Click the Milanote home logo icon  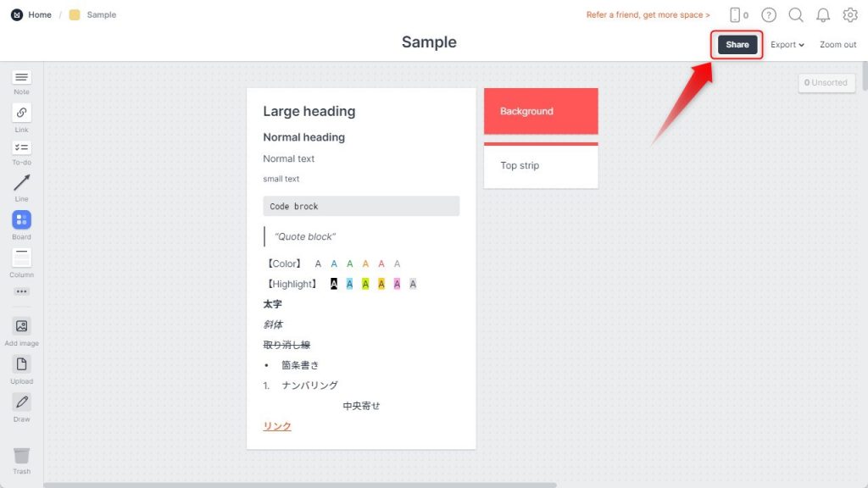[17, 15]
